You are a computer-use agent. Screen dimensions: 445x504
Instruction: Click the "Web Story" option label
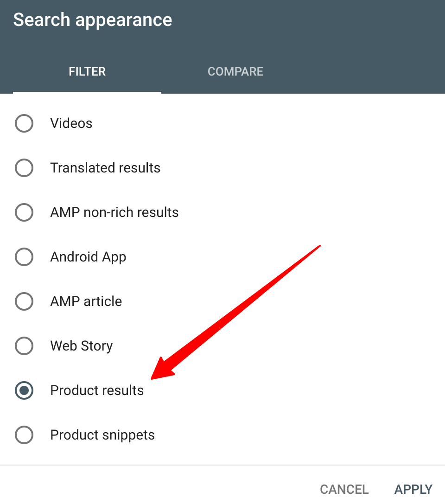pyautogui.click(x=82, y=346)
